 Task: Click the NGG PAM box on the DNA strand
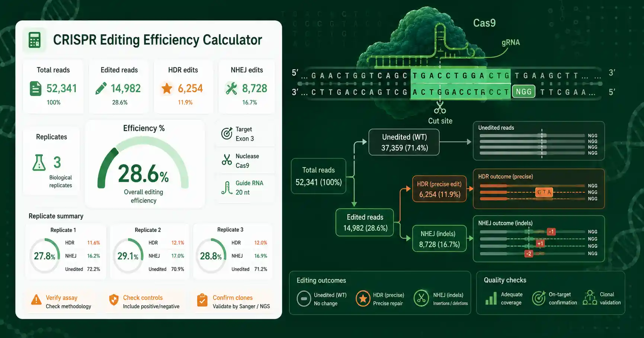[x=523, y=91]
